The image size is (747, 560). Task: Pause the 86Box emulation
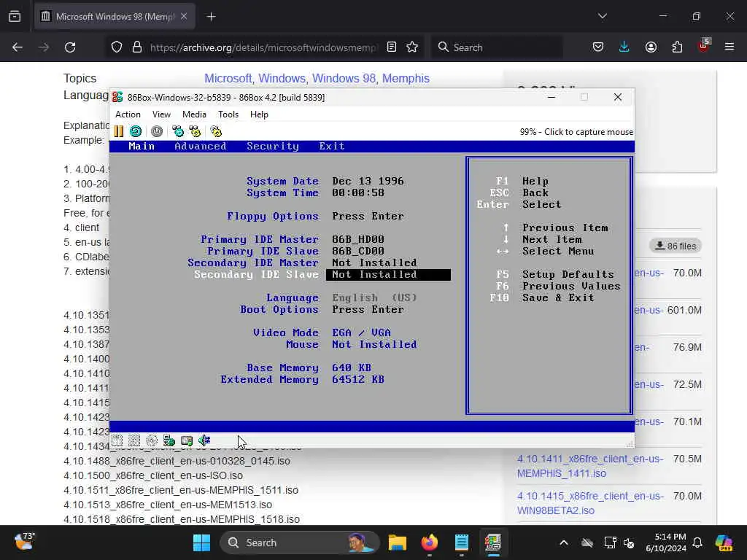coord(119,131)
